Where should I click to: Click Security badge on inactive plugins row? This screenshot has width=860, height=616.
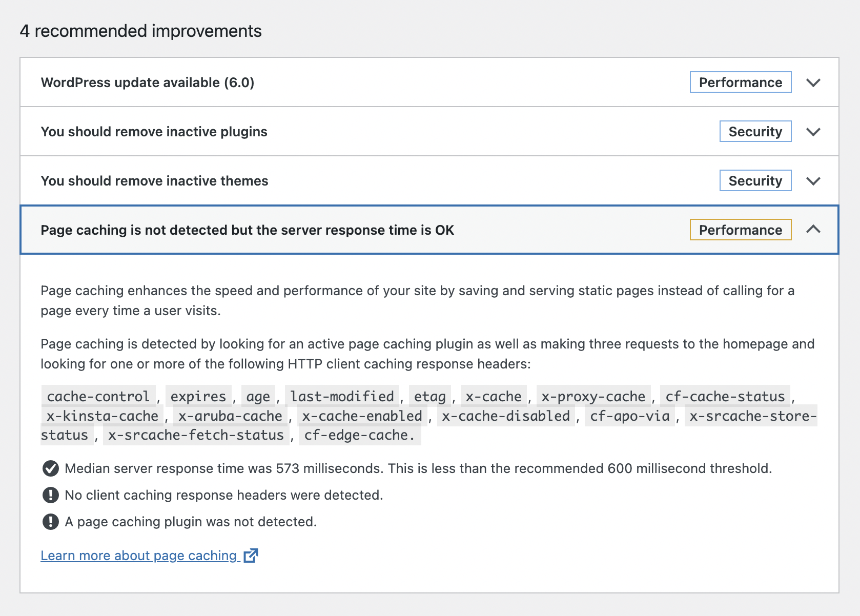pos(755,132)
